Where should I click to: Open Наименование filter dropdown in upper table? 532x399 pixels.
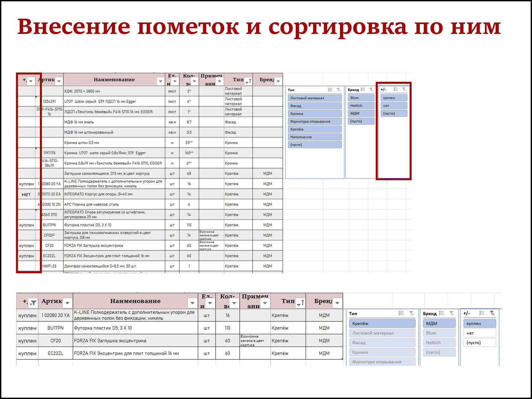(x=161, y=81)
